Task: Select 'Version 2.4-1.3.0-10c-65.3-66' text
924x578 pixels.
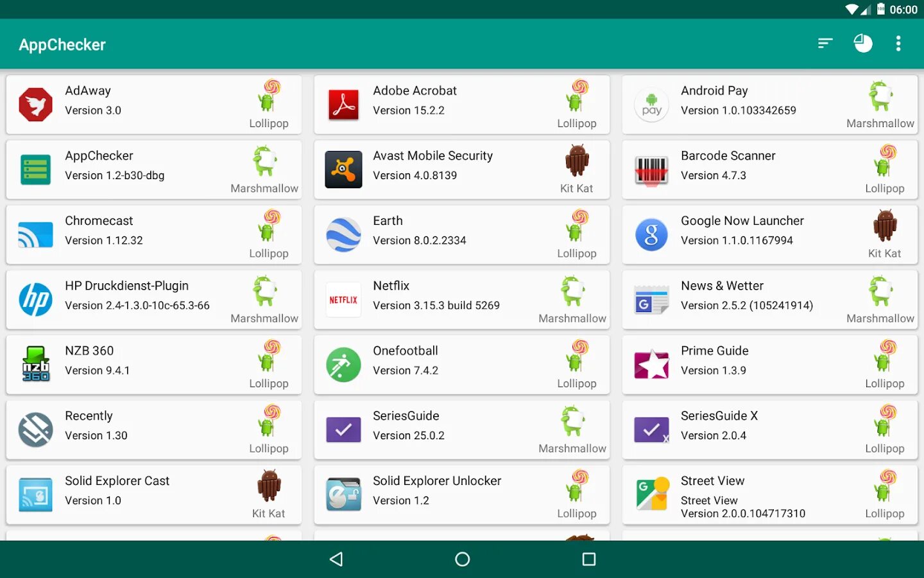Action: click(137, 305)
